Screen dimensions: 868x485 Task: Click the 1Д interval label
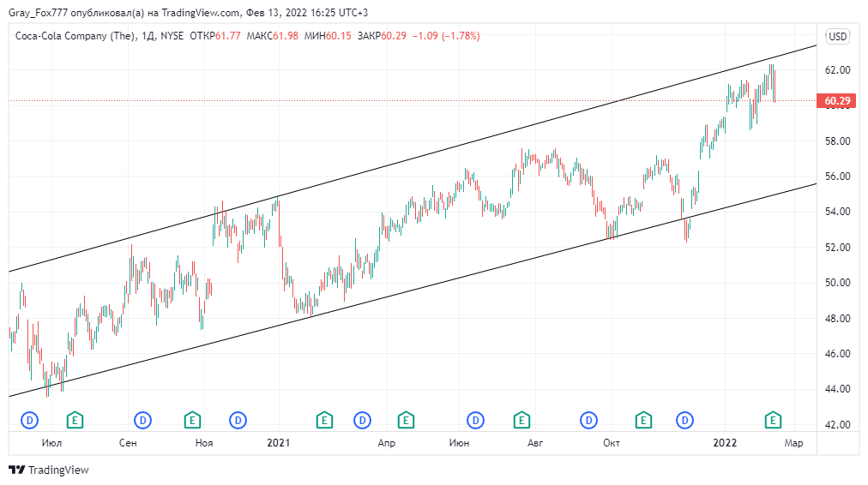[148, 36]
